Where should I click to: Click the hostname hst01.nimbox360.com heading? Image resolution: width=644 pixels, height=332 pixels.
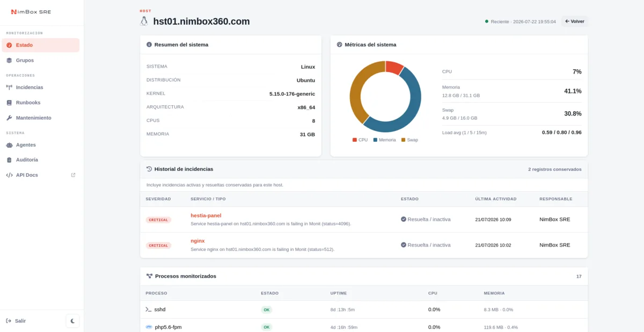[x=201, y=21]
